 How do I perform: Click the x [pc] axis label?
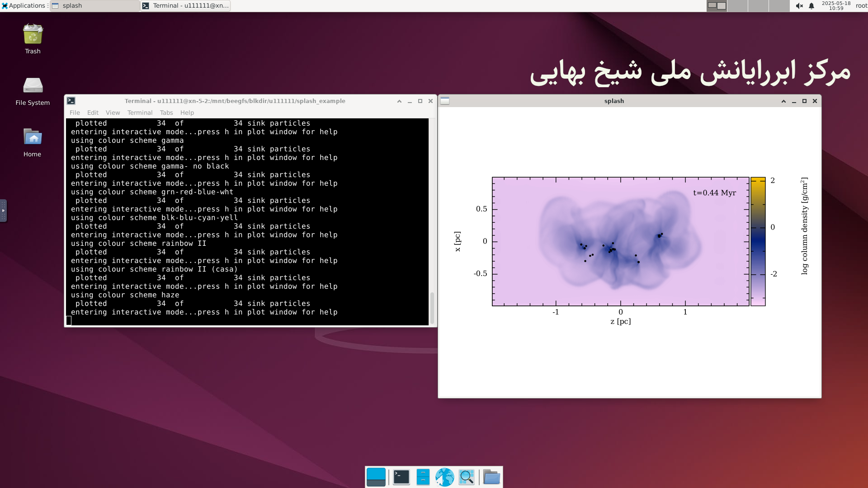pyautogui.click(x=458, y=242)
